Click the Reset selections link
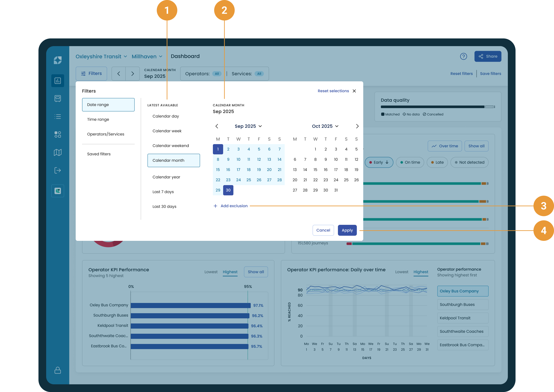The image size is (554, 392). click(x=333, y=91)
